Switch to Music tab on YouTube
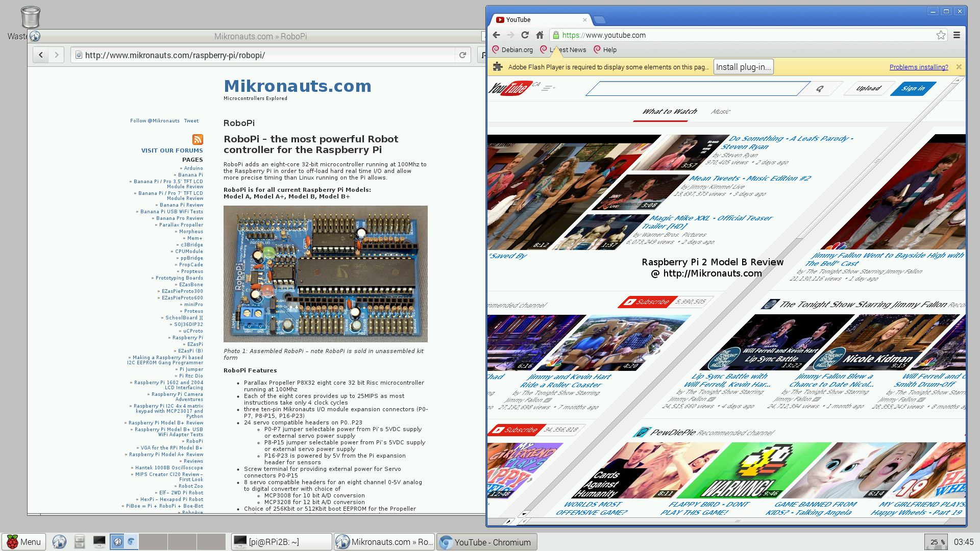980x551 pixels. click(721, 111)
